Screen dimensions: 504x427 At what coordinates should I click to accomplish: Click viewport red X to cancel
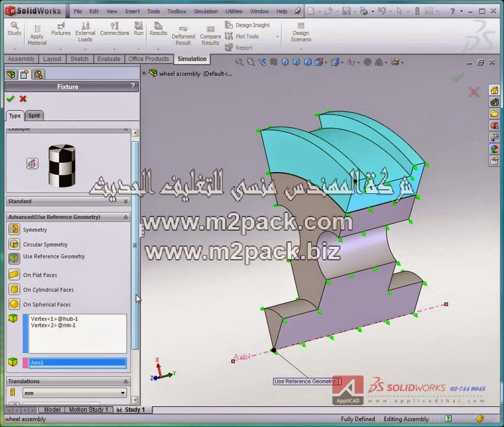pyautogui.click(x=474, y=92)
